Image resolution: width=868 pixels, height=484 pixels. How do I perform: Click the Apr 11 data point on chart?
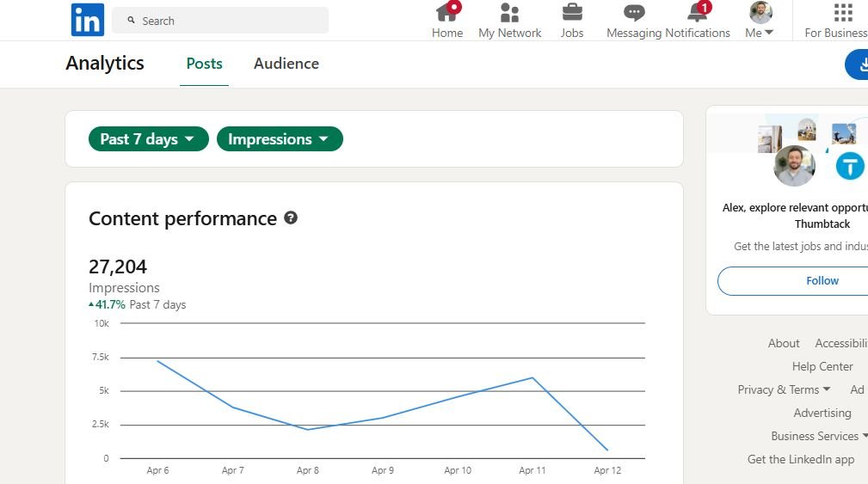pyautogui.click(x=532, y=377)
